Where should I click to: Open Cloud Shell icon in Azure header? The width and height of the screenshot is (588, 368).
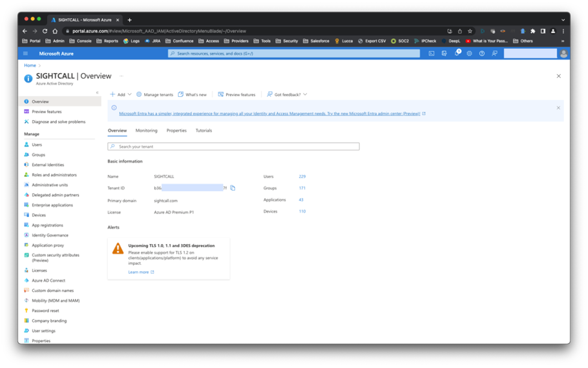[432, 54]
